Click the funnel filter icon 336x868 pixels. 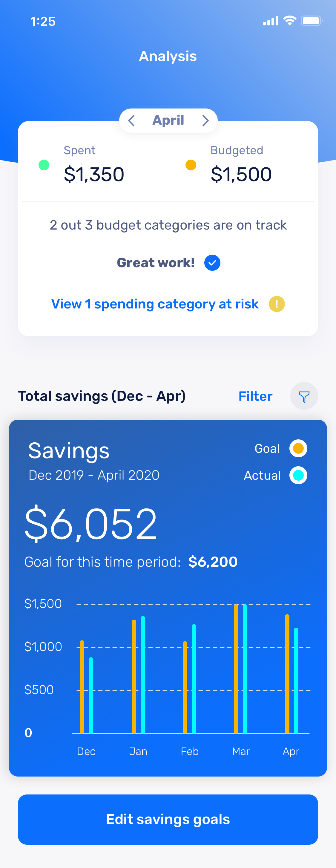click(x=304, y=396)
